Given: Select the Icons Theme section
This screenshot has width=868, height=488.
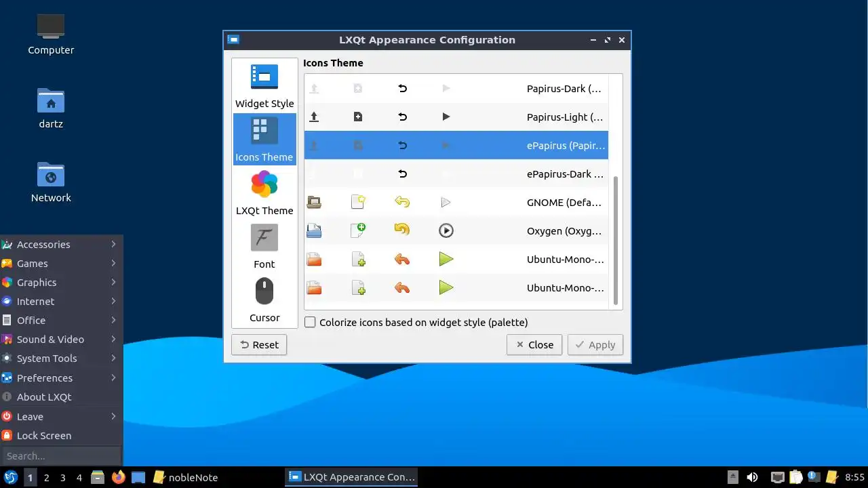Looking at the screenshot, I should click(x=264, y=139).
